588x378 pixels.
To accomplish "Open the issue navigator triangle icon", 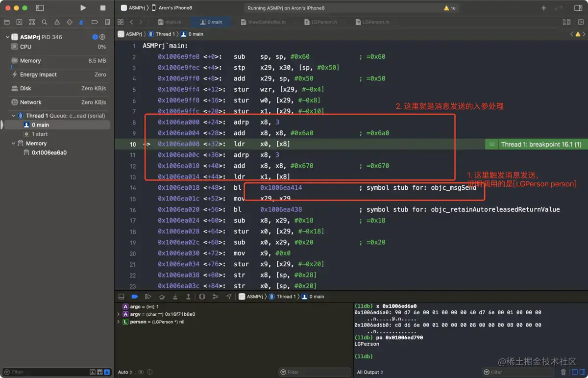I will tap(57, 22).
